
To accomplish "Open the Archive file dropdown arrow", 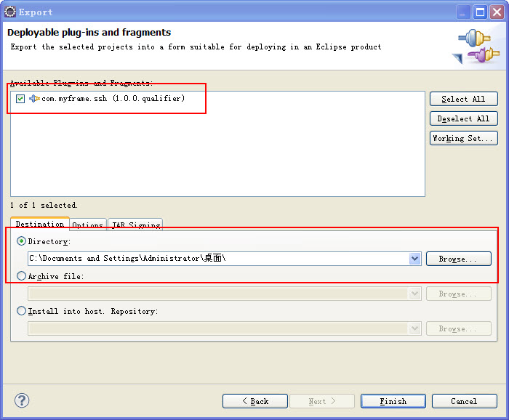I will click(414, 294).
